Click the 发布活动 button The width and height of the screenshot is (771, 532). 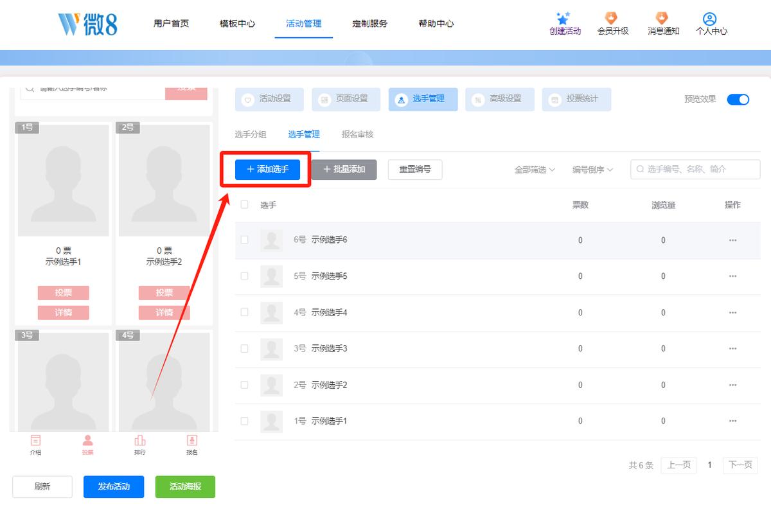point(114,486)
